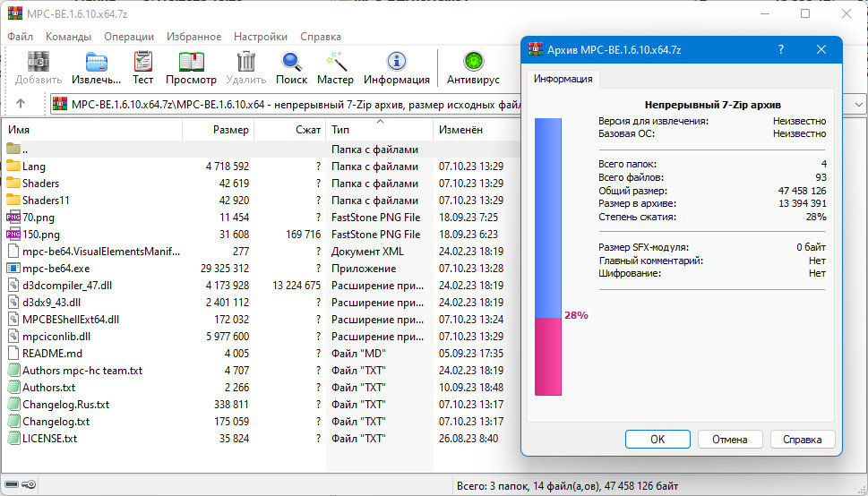Select the d3dx9_43.dll file name

[51, 303]
